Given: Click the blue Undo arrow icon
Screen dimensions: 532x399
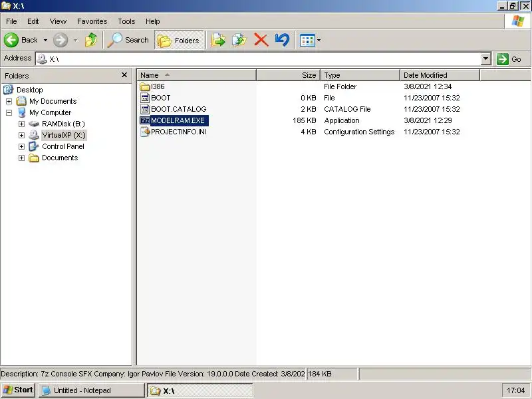Looking at the screenshot, I should tap(282, 40).
